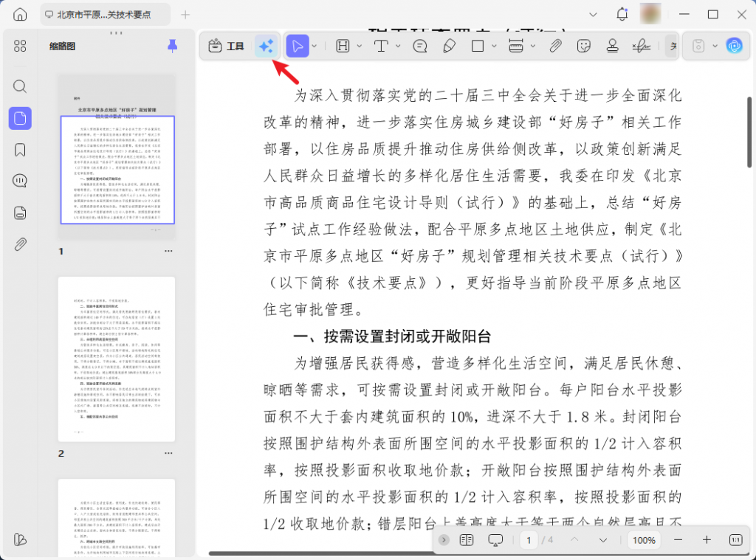The image size is (756, 560).
Task: Select the stamp tool in toolbar
Action: tap(612, 46)
